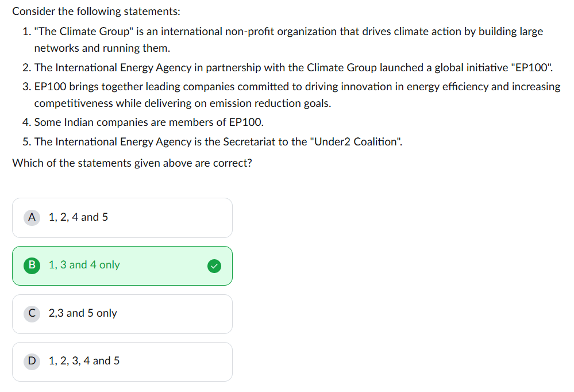Viewport: 574px width, 392px height.
Task: Click the green checkmark icon on option B
Action: 214,266
